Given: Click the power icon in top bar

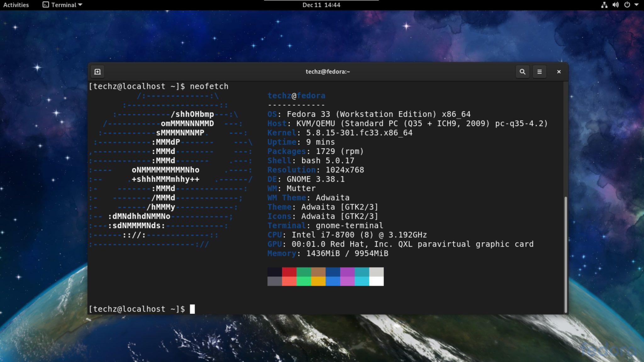Looking at the screenshot, I should [627, 5].
